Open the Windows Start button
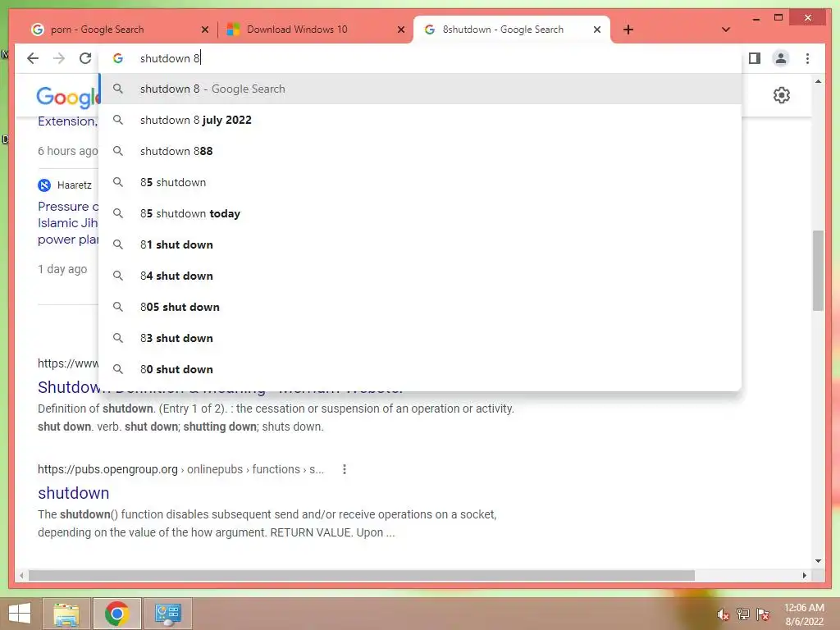Screen dimensions: 840x630 click(20, 614)
